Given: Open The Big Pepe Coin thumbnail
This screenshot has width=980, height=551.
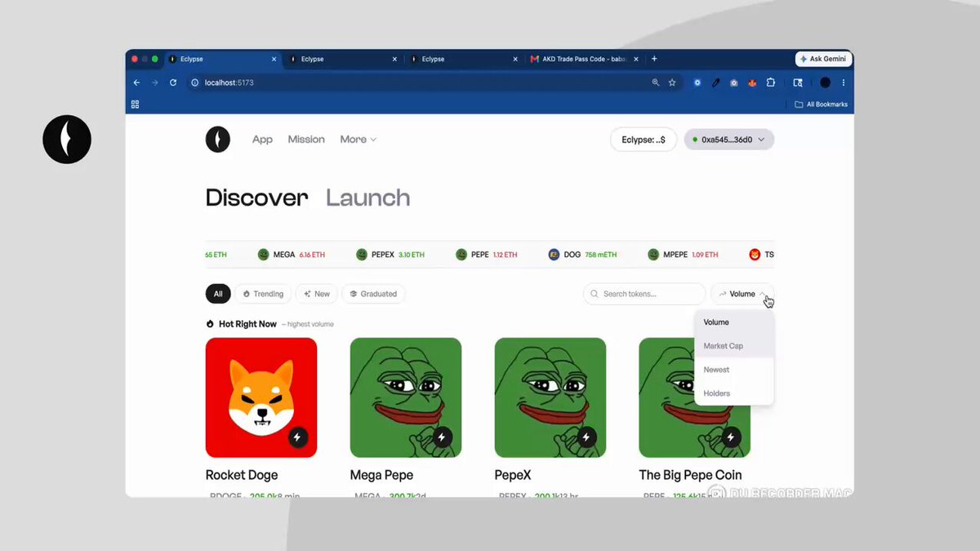Looking at the screenshot, I should tap(695, 398).
